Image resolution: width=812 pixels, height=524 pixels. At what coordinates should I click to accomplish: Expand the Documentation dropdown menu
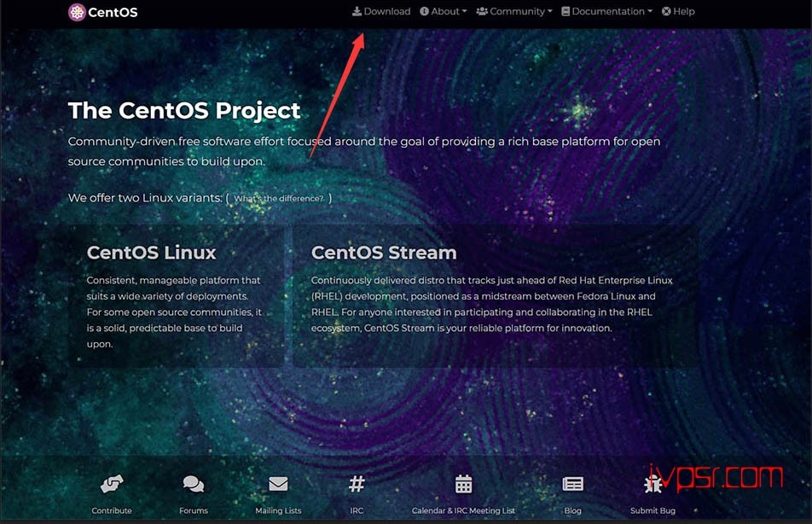pos(607,11)
